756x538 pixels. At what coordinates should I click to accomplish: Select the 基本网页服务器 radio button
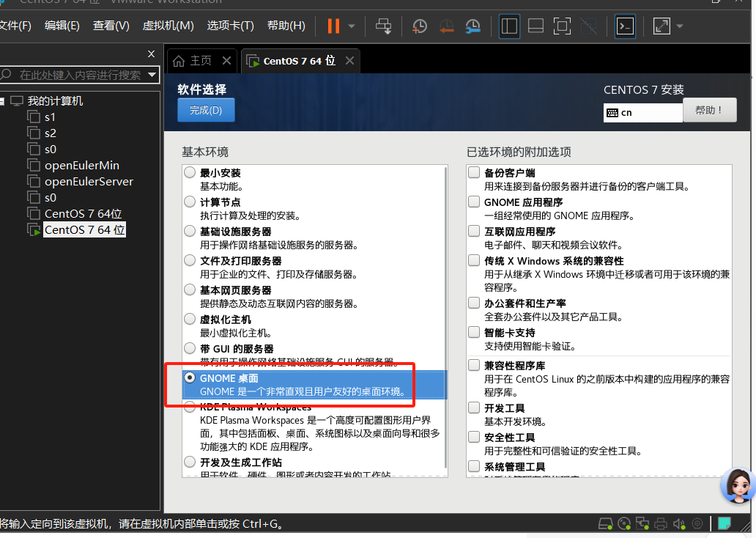[190, 290]
